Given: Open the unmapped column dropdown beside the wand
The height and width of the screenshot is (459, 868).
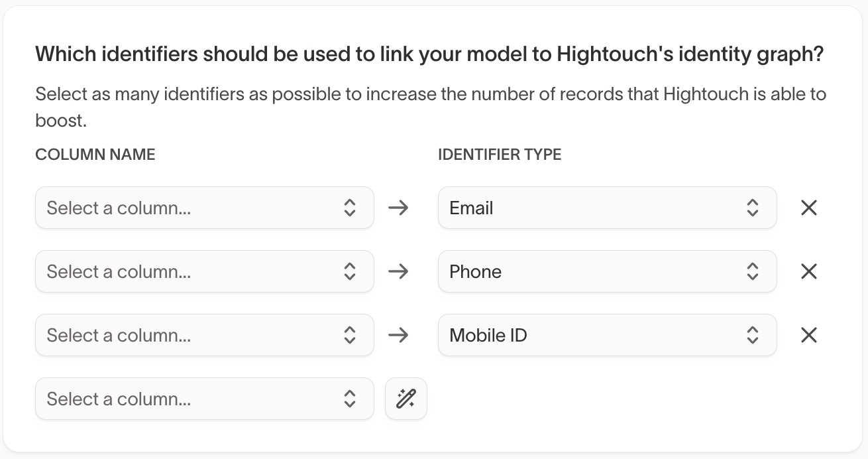Looking at the screenshot, I should (204, 399).
